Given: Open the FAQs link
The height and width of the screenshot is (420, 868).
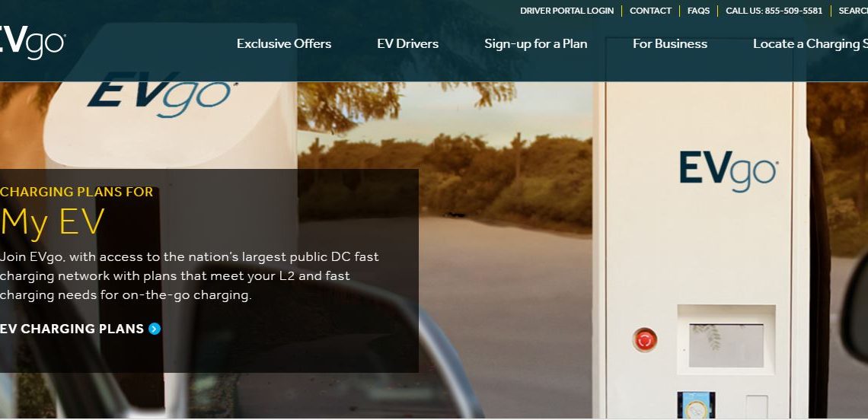Looking at the screenshot, I should point(699,11).
